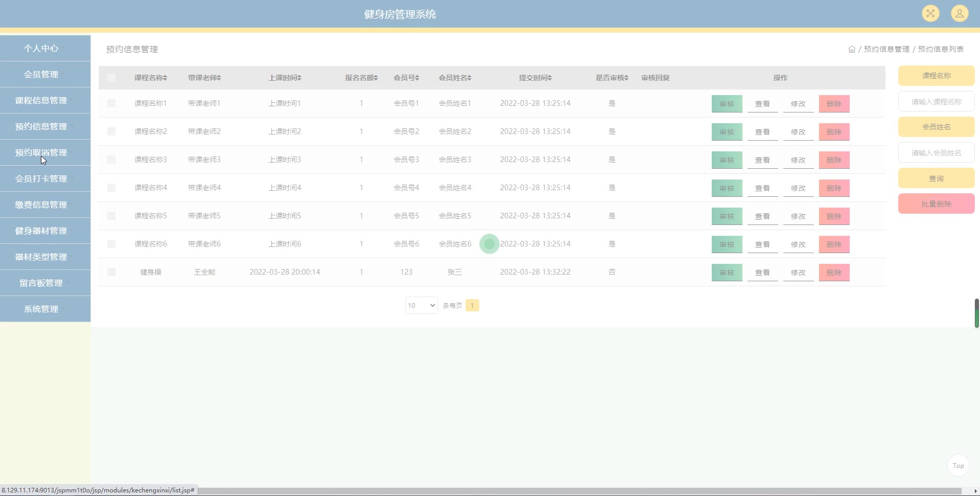Sort table by 是否审核 column

click(x=612, y=78)
